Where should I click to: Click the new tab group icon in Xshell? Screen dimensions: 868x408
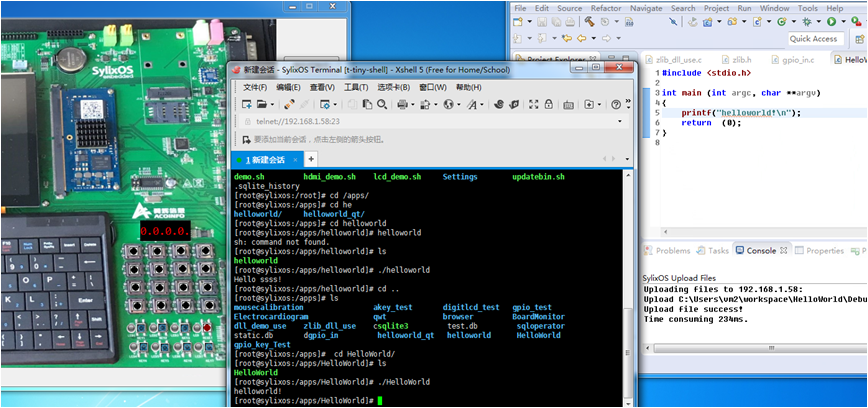click(589, 104)
